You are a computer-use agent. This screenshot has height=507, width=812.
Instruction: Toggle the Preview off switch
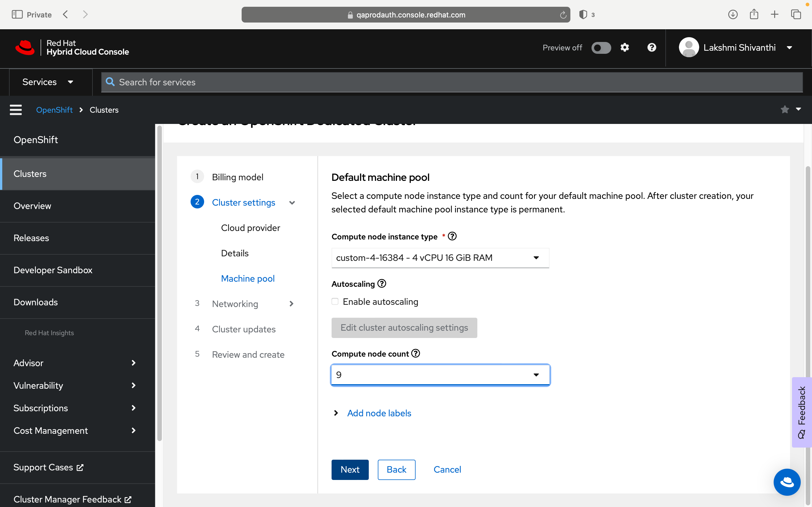pyautogui.click(x=601, y=48)
